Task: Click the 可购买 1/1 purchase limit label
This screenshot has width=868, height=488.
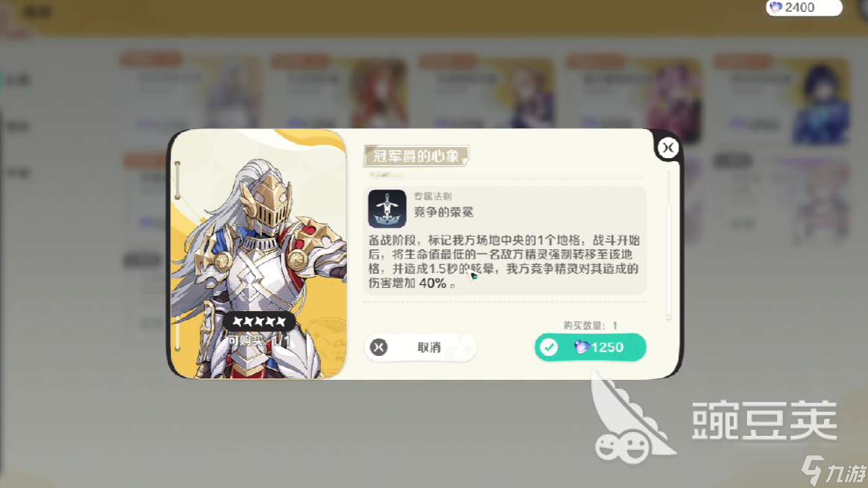Action: 259,341
